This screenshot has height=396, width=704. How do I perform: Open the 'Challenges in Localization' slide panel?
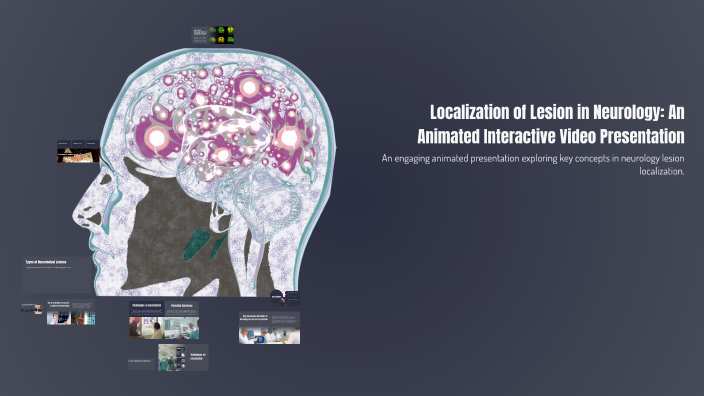(x=146, y=320)
